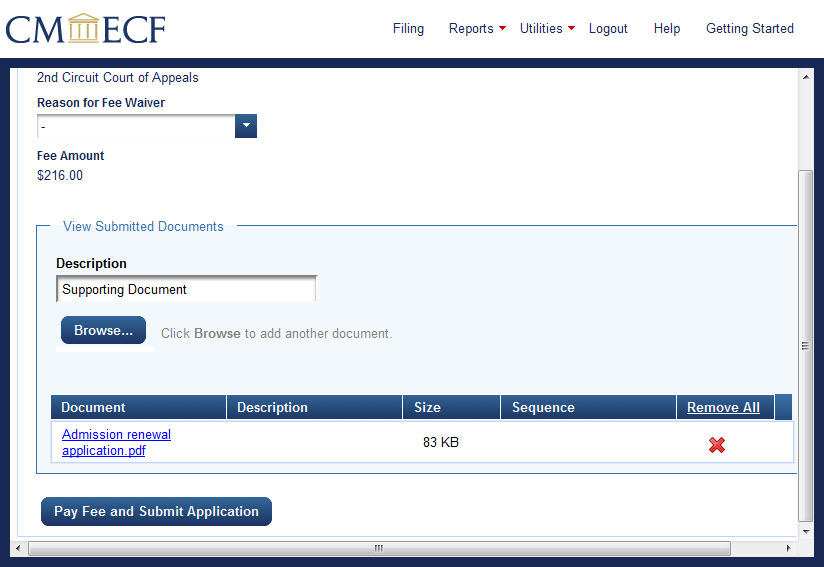Click the horizontal scrollbar right arrow
This screenshot has height=567, width=824.
(788, 548)
